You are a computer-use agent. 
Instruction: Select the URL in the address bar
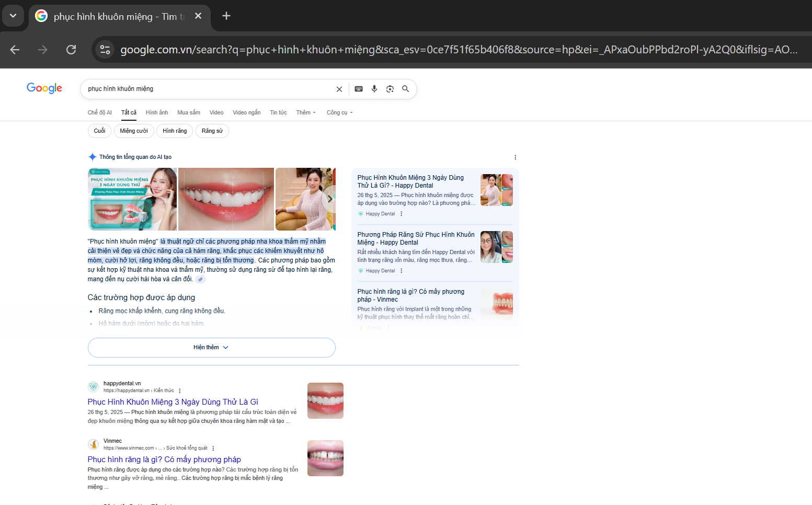(x=459, y=50)
